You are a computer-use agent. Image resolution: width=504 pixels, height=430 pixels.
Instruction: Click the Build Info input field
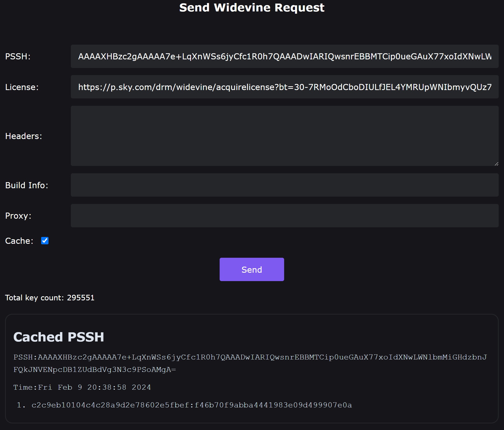[x=284, y=185]
